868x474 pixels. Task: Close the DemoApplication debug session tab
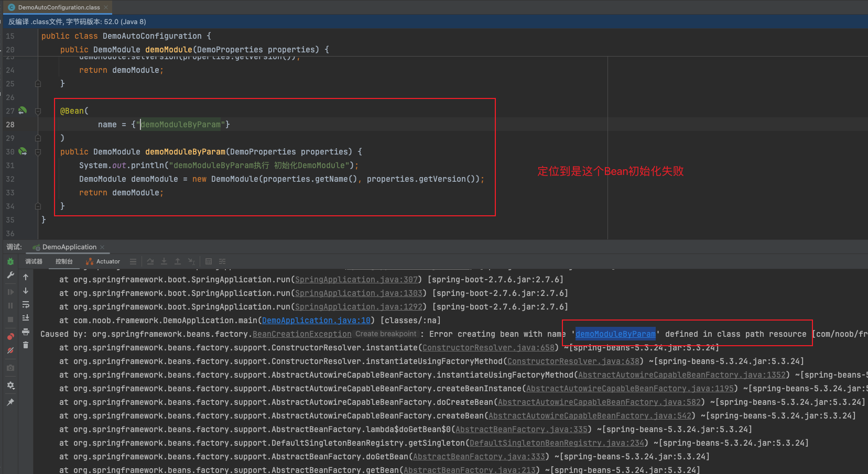(102, 247)
